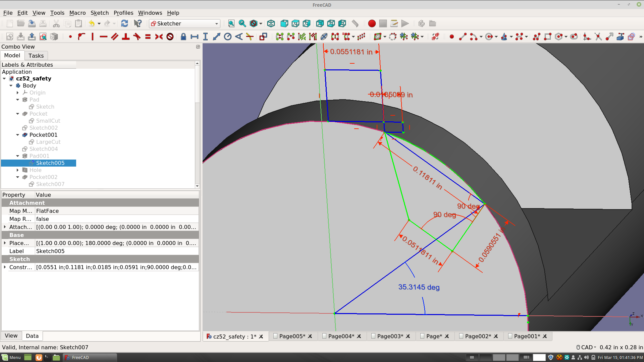Collapse the cz52_safety document tree
The image size is (644, 362).
point(4,78)
